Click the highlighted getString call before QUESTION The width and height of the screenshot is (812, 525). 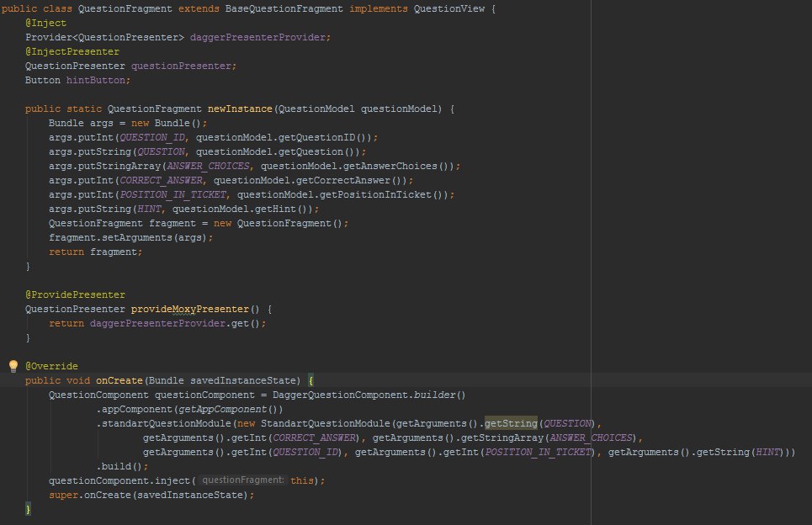(511, 423)
